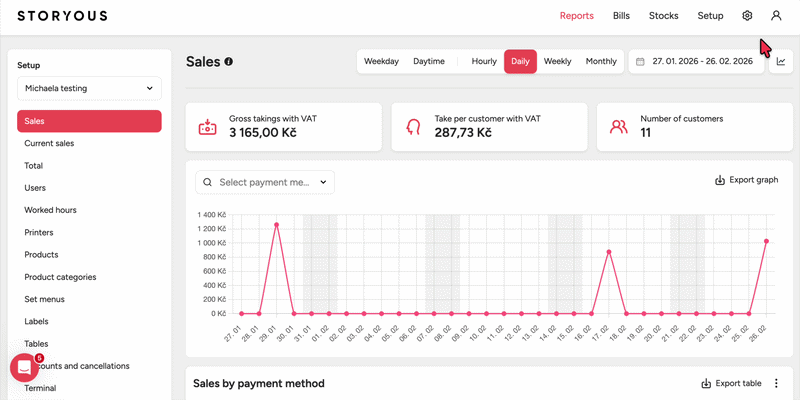800x400 pixels.
Task: Open the Select payment method dropdown
Action: click(265, 182)
